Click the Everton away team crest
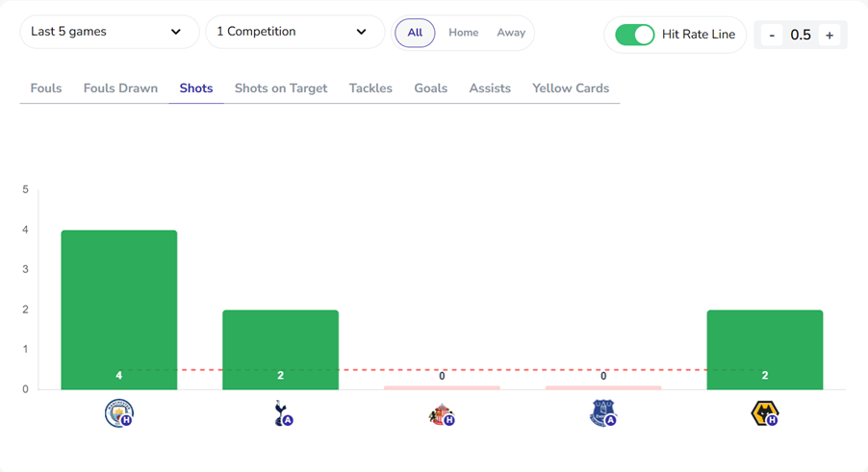 602,413
